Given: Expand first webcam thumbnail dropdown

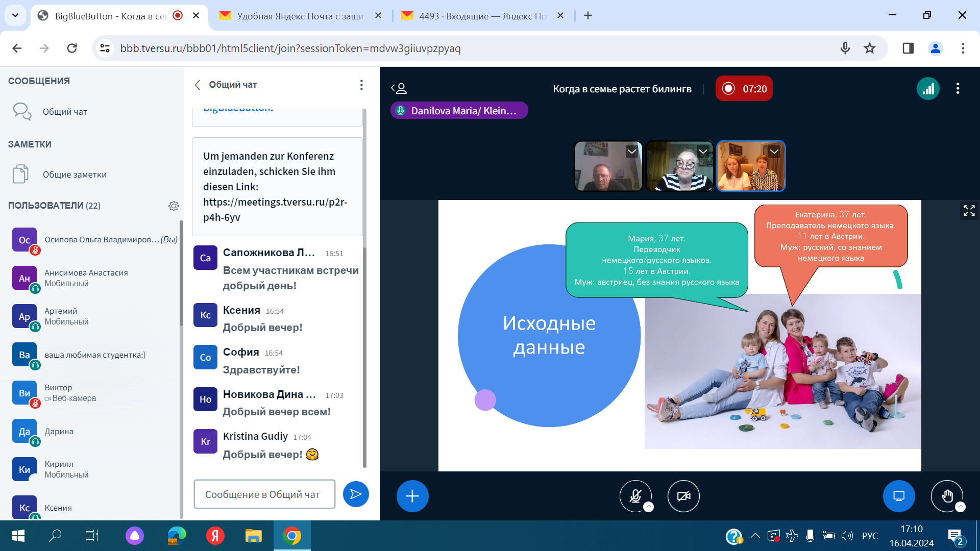Looking at the screenshot, I should (632, 152).
